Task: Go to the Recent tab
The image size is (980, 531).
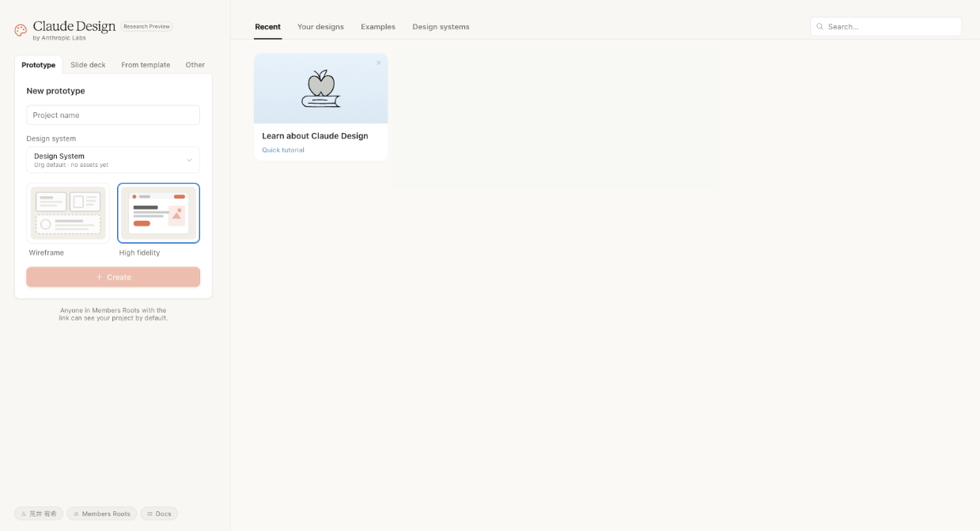Action: (267, 27)
